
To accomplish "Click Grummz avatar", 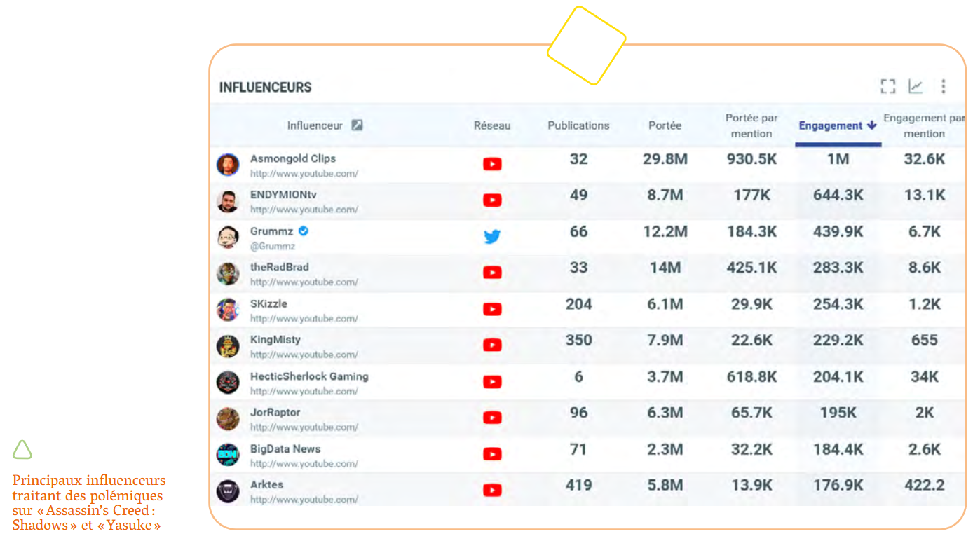I will [x=228, y=238].
